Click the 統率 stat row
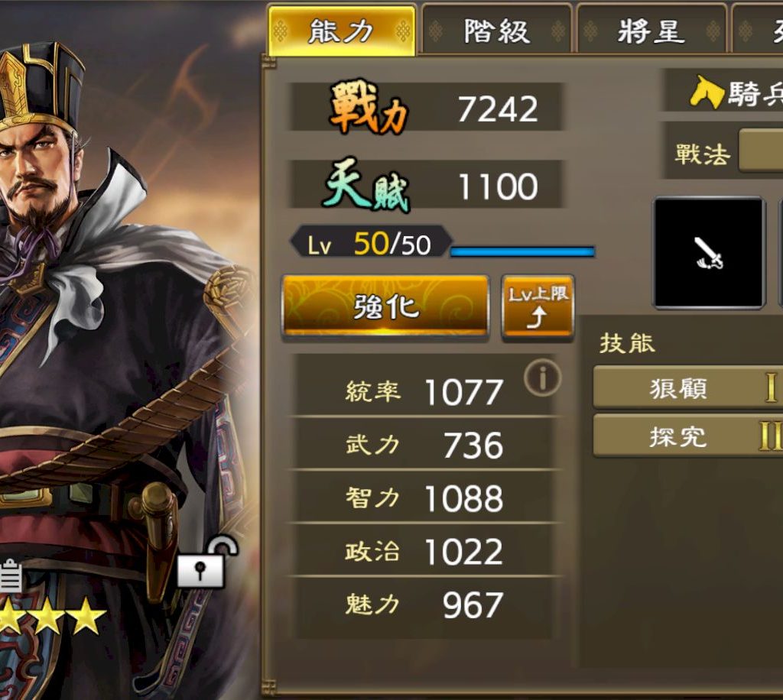This screenshot has width=783, height=700. click(424, 391)
